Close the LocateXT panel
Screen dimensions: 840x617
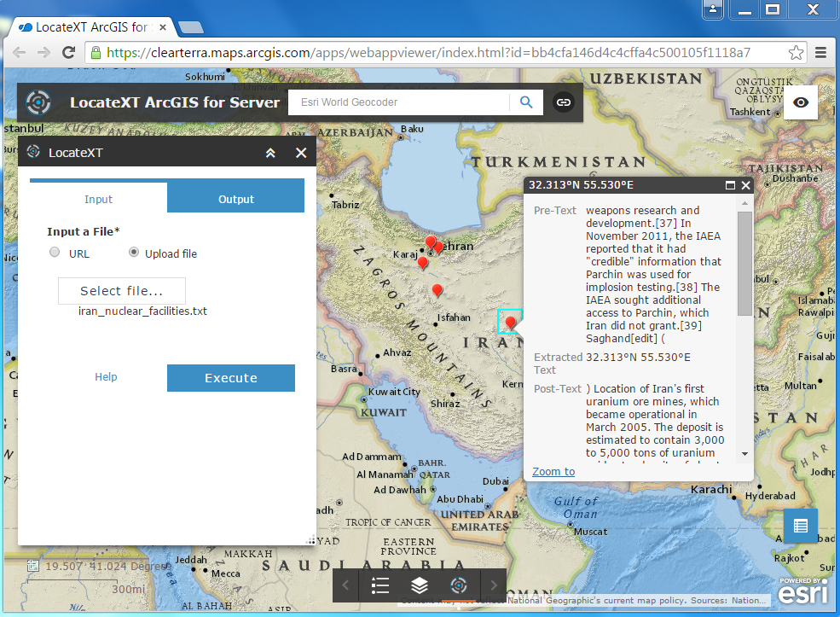301,153
